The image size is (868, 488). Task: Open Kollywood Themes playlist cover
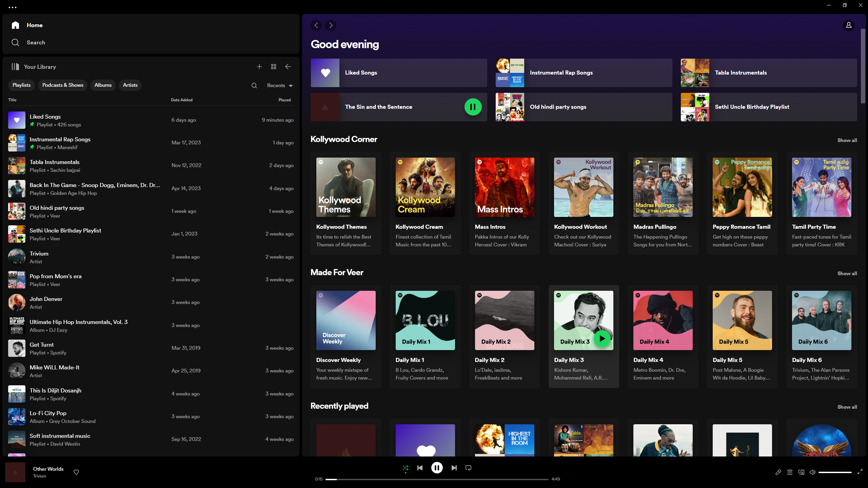346,187
